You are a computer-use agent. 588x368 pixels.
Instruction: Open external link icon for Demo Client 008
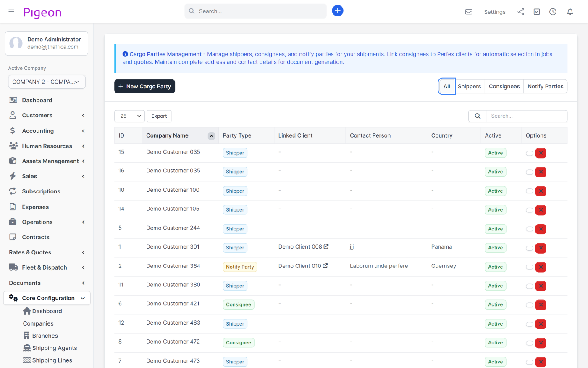[x=326, y=247]
